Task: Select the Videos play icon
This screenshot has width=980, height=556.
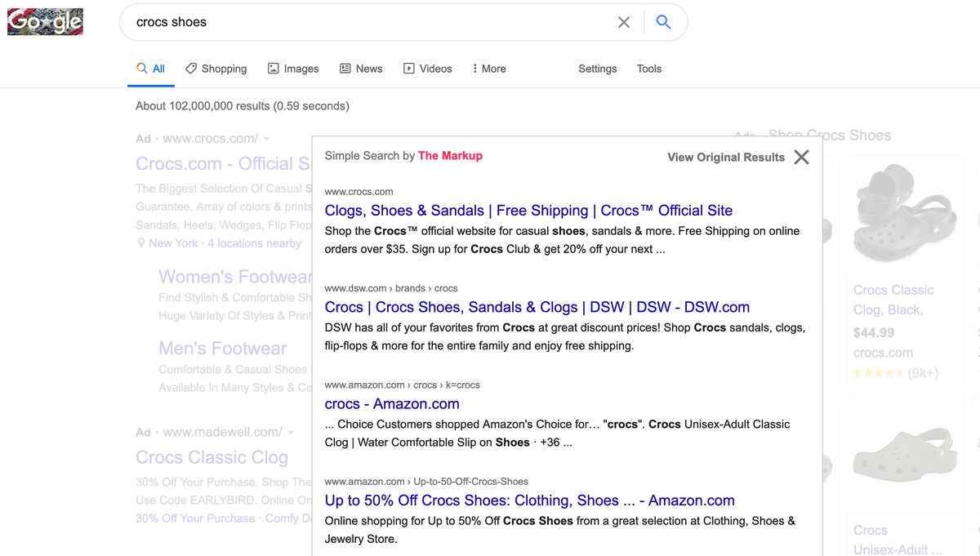Action: [408, 69]
